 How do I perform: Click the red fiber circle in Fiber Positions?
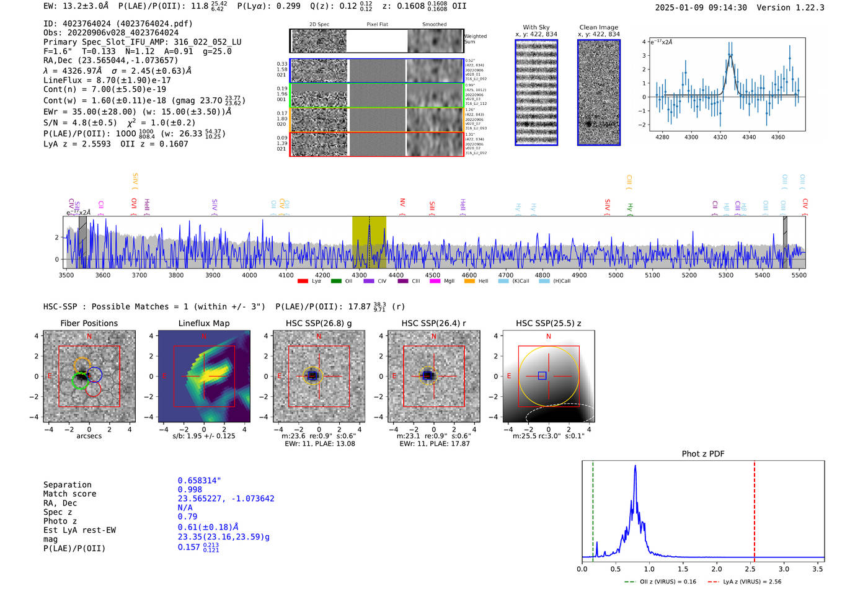point(93,389)
